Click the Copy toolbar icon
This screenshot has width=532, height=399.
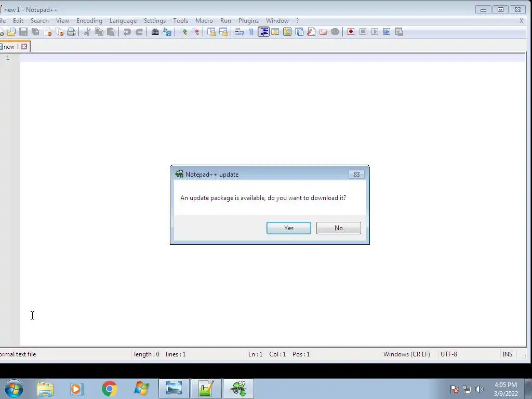99,32
